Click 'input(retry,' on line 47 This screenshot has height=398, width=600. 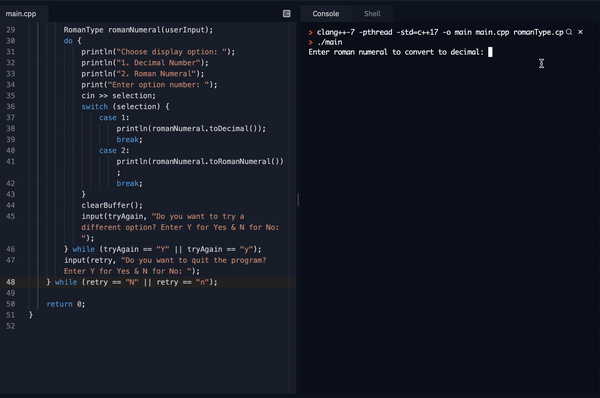tap(90, 260)
